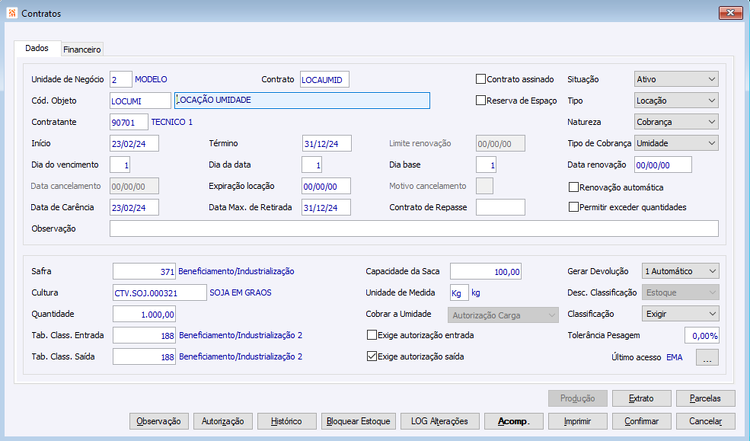The height and width of the screenshot is (441, 750).
Task: Click the Confirmar button
Action: (641, 421)
